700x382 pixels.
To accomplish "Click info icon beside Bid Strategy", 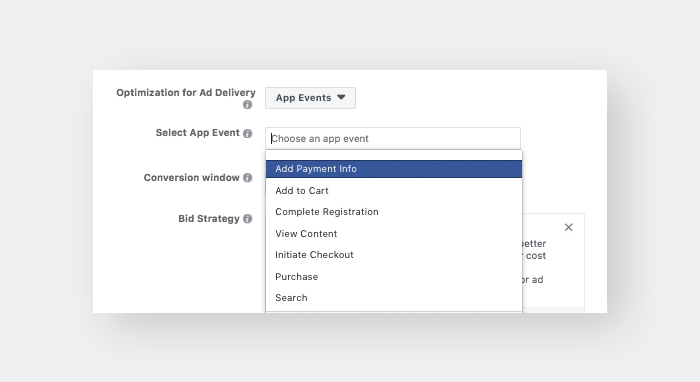I will (247, 219).
